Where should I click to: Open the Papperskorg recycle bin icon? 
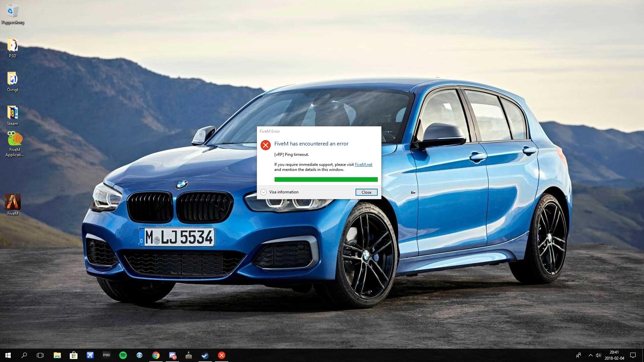[12, 11]
